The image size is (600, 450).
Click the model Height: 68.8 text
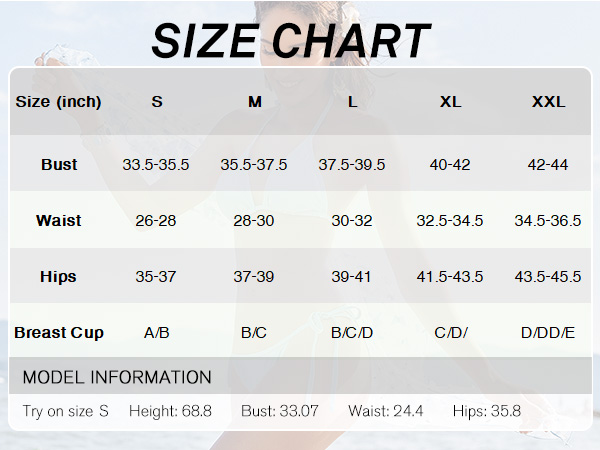[170, 411]
